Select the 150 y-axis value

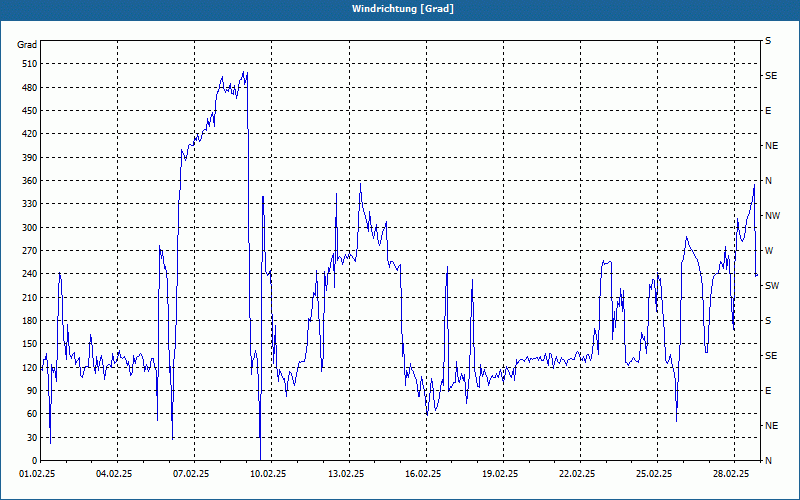[x=30, y=344]
